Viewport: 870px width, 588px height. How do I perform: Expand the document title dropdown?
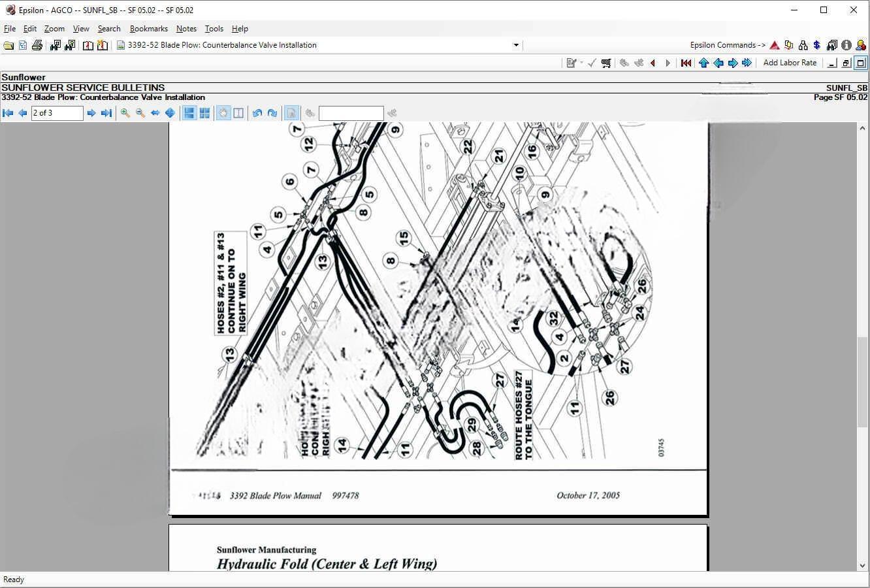[x=516, y=45]
